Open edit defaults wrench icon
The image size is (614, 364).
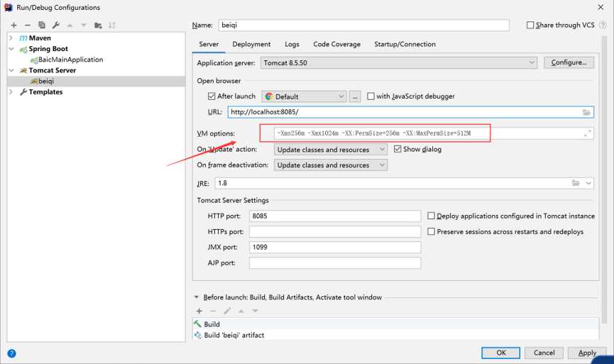[56, 26]
